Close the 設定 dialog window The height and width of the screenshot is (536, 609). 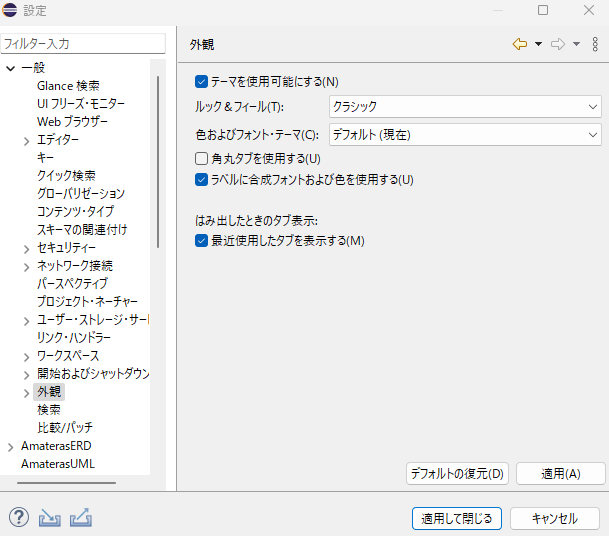click(x=589, y=10)
